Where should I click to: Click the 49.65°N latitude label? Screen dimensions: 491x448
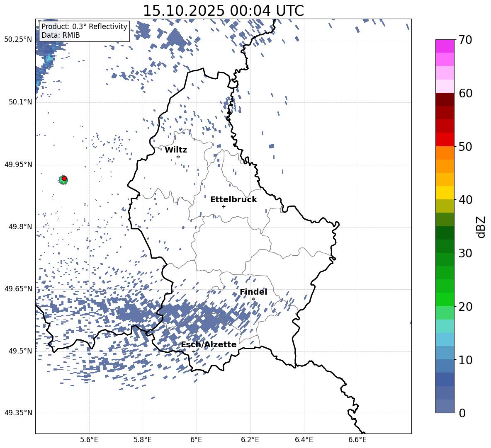(18, 289)
